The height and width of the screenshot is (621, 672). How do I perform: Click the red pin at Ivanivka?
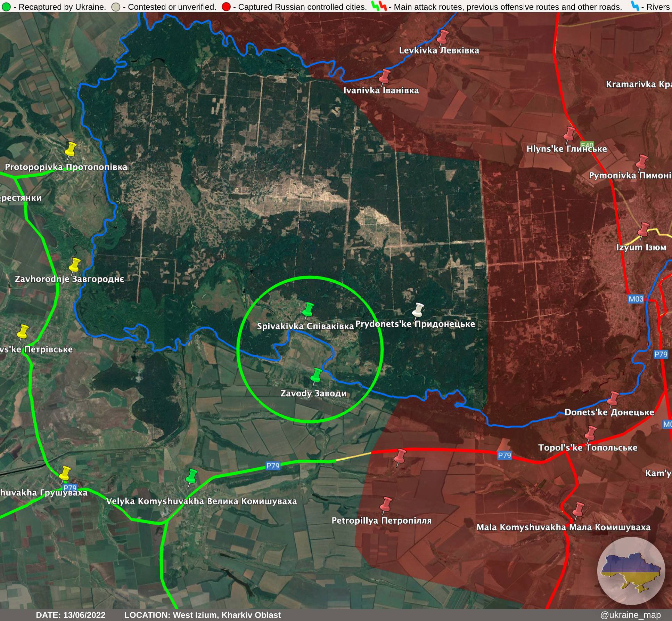tap(385, 76)
